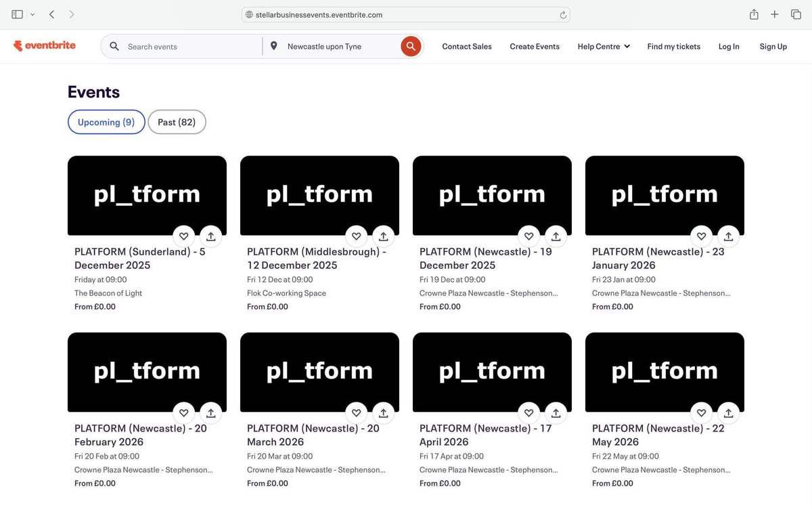
Task: Open a new Safari tab
Action: pyautogui.click(x=775, y=14)
